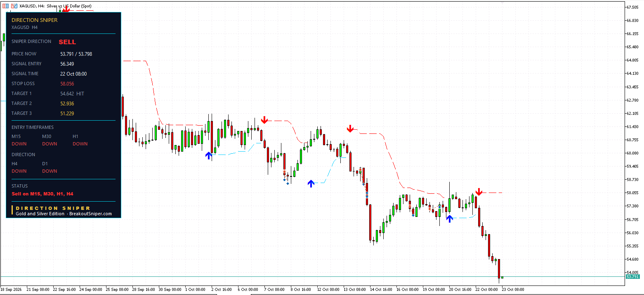644x295 pixels.
Task: Click the 14 Oct 16:00 date on time axis
Action: [382, 290]
